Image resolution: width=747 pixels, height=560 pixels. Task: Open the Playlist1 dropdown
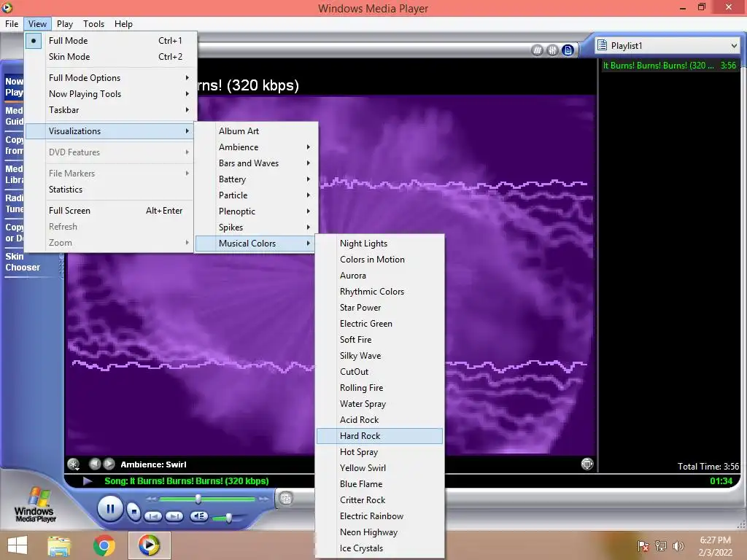pyautogui.click(x=667, y=46)
